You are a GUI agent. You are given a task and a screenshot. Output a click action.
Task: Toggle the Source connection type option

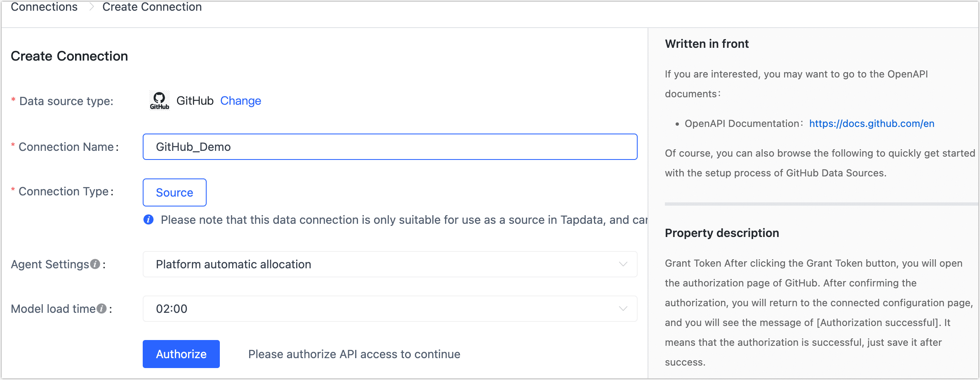pos(174,192)
